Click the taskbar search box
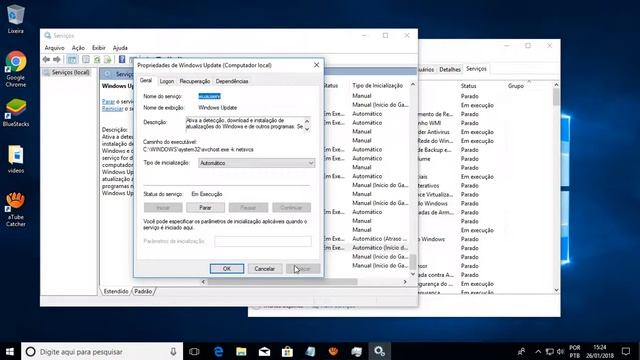The width and height of the screenshot is (640, 360). pos(102,351)
